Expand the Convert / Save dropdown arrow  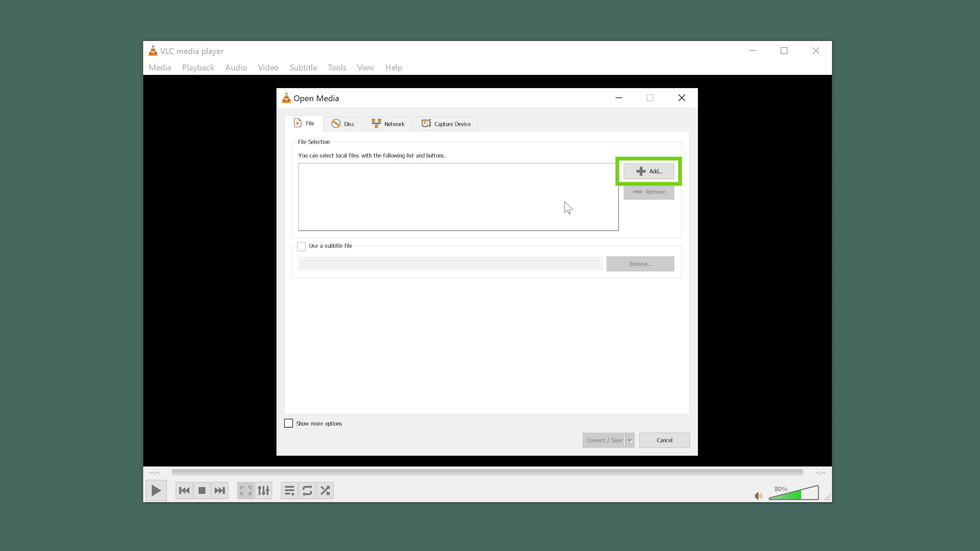(x=630, y=440)
